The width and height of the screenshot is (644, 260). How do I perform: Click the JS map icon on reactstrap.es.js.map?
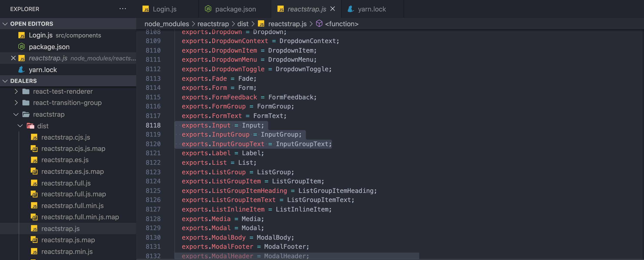click(34, 171)
